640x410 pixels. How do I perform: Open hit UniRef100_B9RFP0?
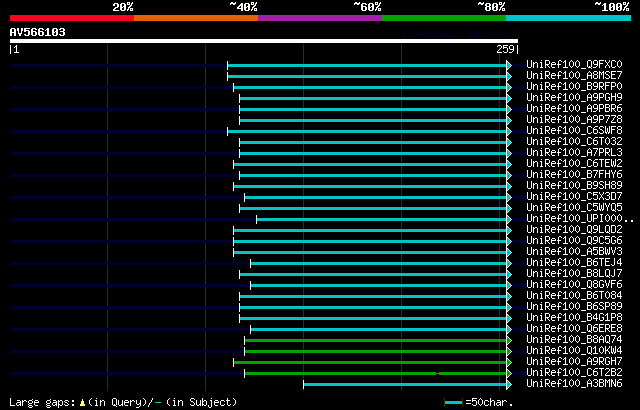coord(574,86)
